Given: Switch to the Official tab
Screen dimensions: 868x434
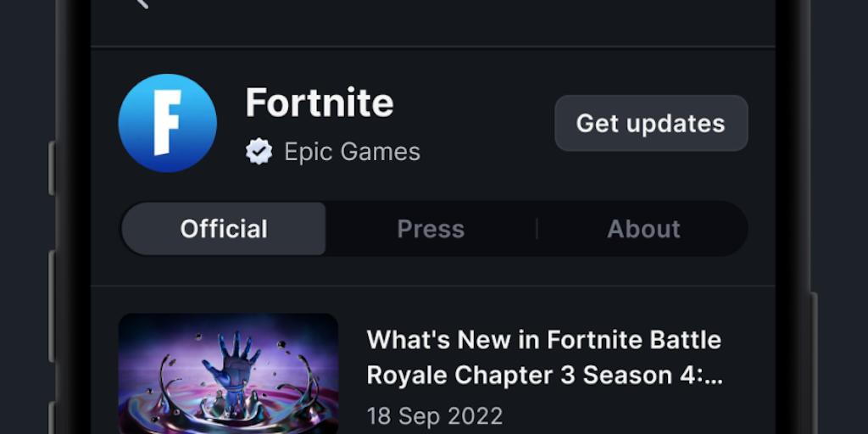Looking at the screenshot, I should 224,229.
